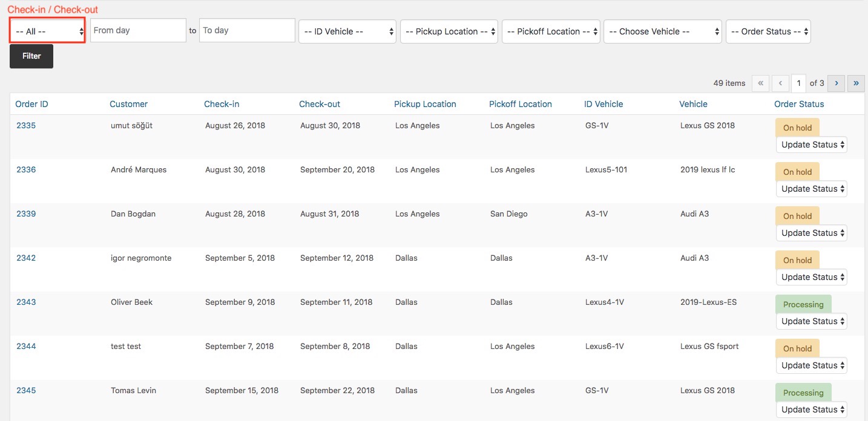Click the previous page arrow
The image size is (868, 421).
[780, 83]
